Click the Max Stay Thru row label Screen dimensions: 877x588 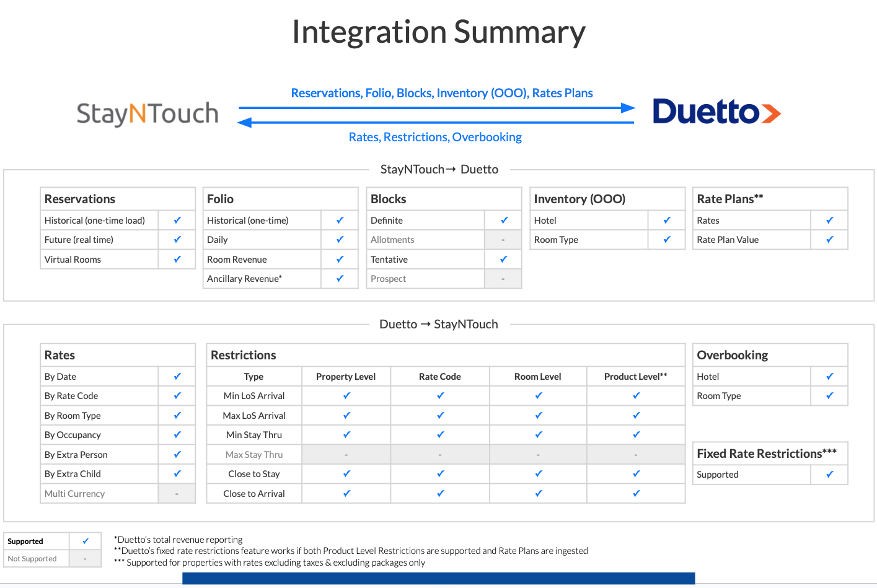point(254,454)
